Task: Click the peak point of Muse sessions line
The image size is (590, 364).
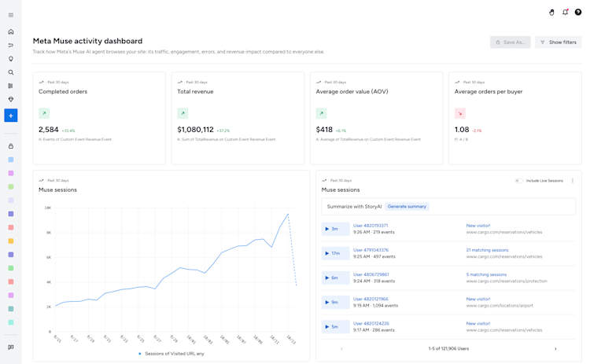Action: coord(288,215)
